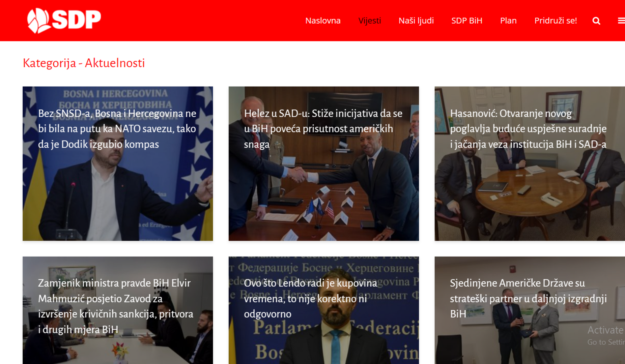Click the Kategorija - Aktuelnosti heading
The image size is (625, 364).
84,63
